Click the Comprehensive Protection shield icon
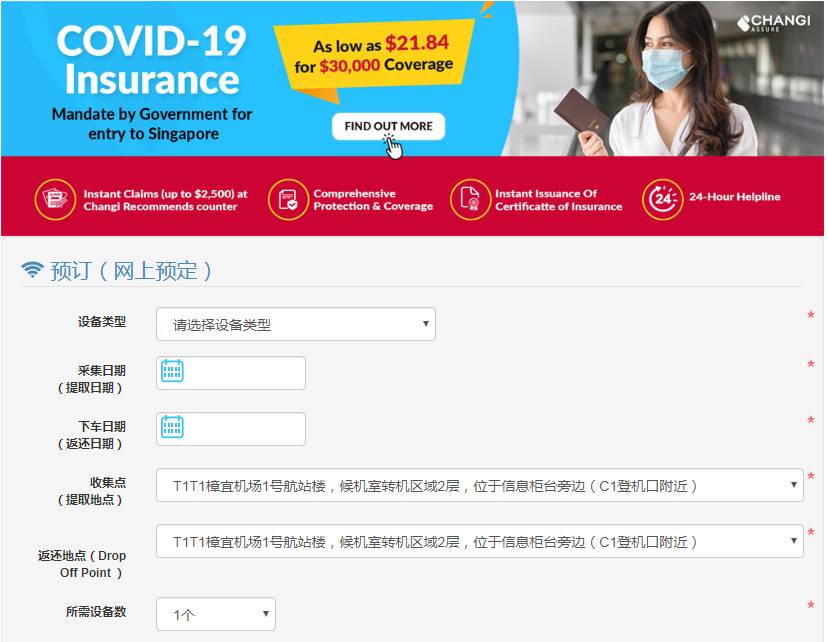The width and height of the screenshot is (828, 642). click(x=288, y=200)
